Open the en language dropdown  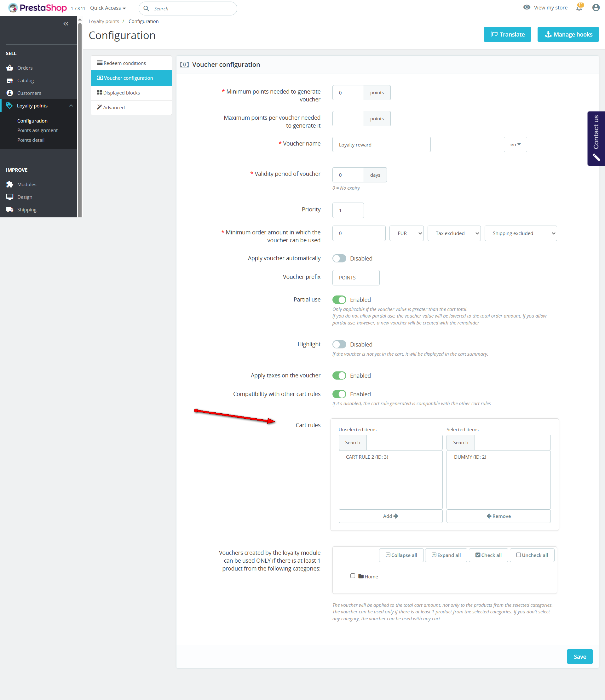click(x=515, y=145)
